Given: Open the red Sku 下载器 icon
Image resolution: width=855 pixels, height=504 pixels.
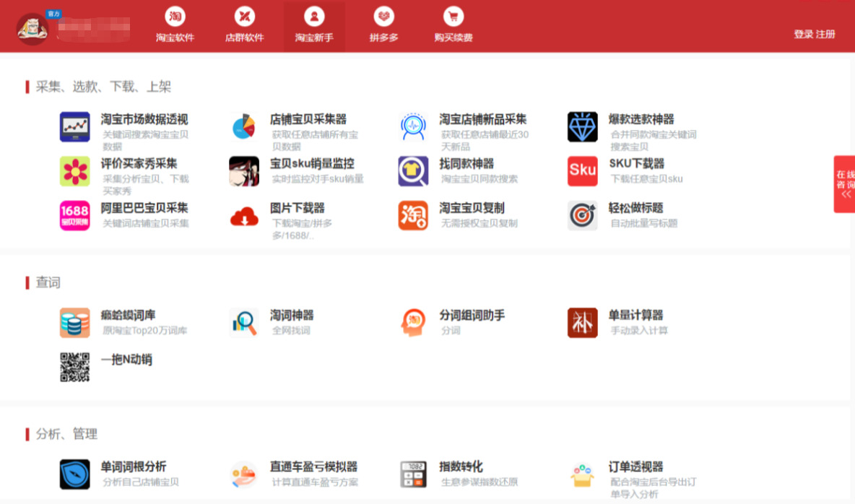Looking at the screenshot, I should point(582,170).
